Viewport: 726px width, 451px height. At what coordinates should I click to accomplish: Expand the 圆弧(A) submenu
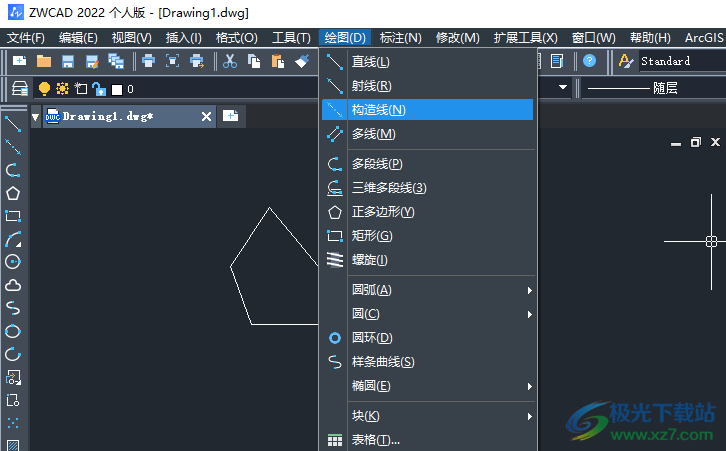click(441, 290)
